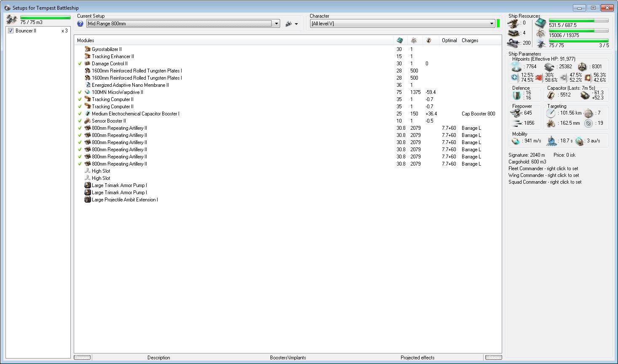The image size is (618, 364).
Task: Click the drone bay icon above Bouncer II
Action: (x=12, y=19)
